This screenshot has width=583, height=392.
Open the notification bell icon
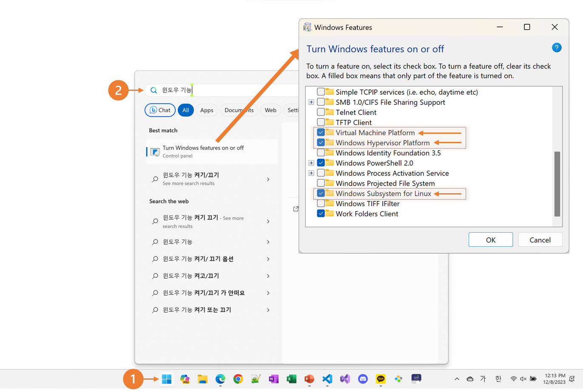(572, 379)
